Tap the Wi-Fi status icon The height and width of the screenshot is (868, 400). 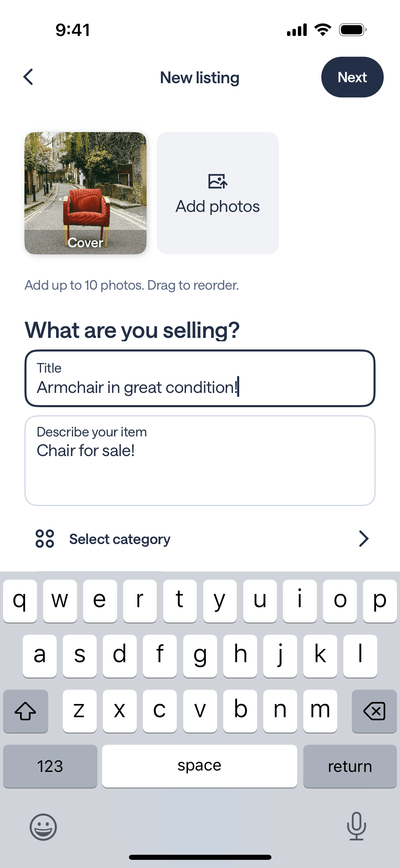click(323, 30)
